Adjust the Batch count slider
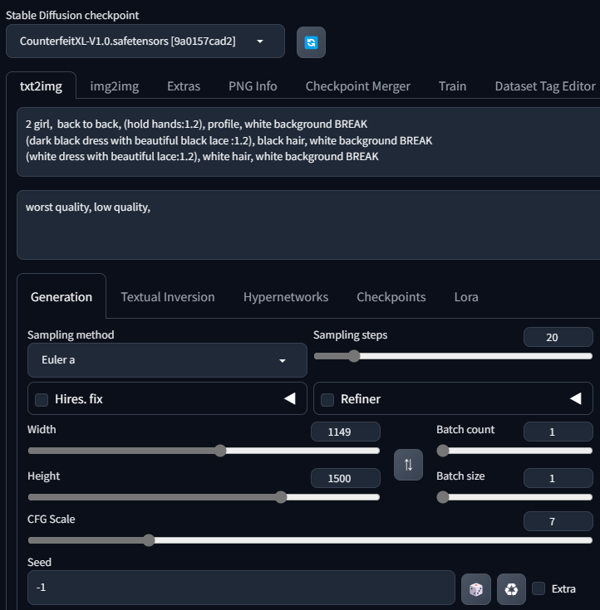The image size is (600, 610). [x=514, y=450]
